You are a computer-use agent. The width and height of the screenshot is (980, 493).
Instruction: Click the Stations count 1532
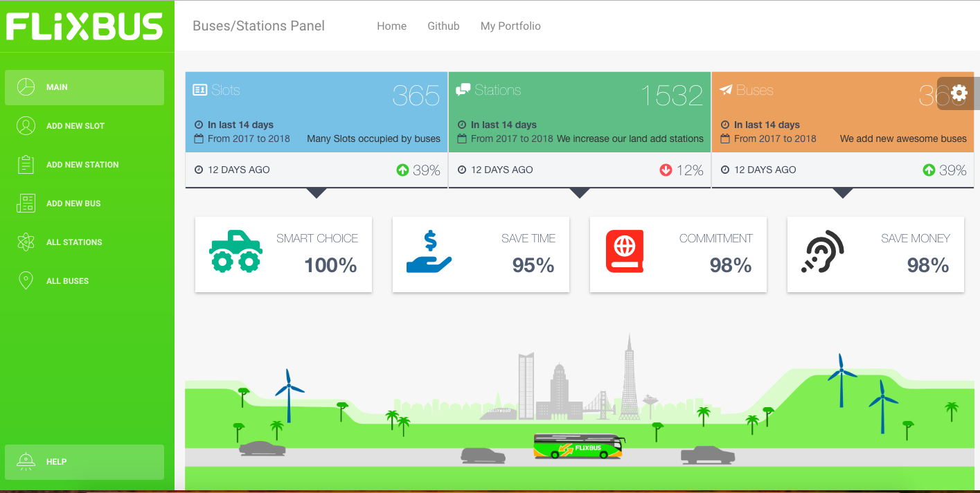[x=672, y=96]
